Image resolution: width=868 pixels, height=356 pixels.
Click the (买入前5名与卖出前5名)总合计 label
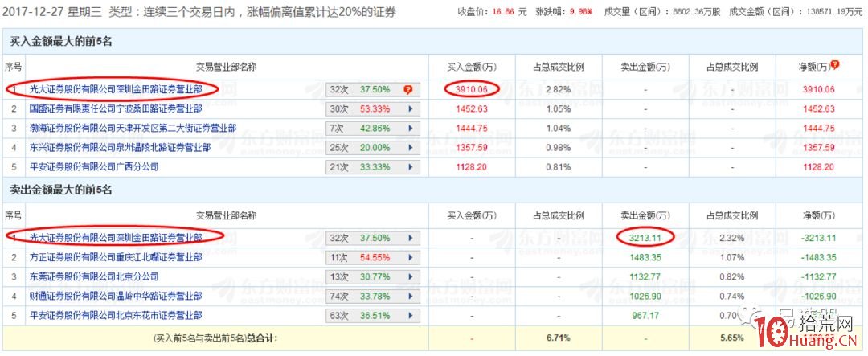point(215,337)
